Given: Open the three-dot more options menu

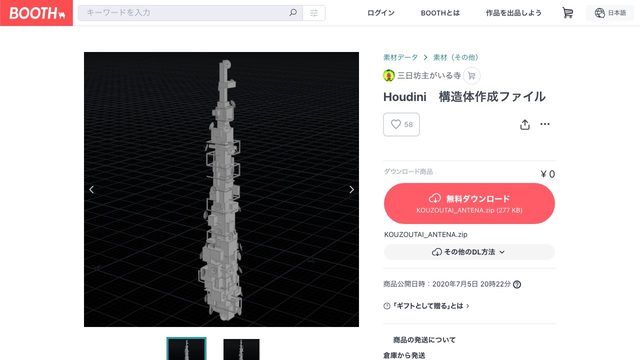Looking at the screenshot, I should coord(545,124).
